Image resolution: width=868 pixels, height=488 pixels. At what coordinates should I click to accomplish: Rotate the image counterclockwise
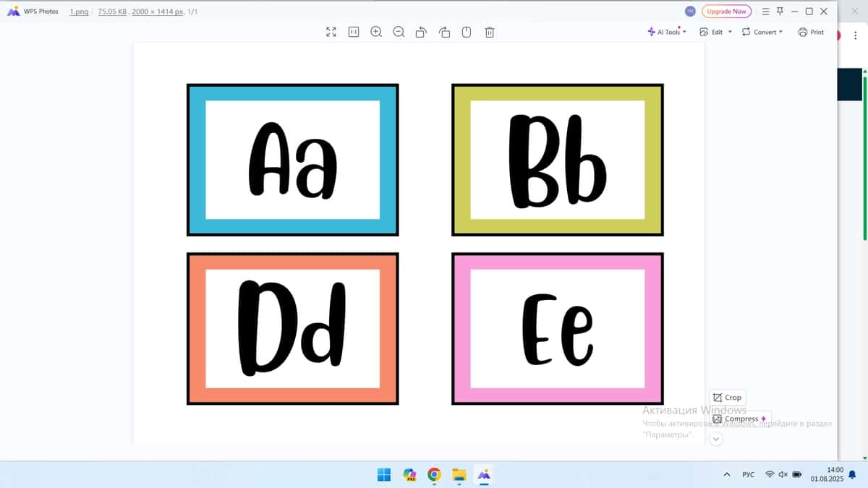pyautogui.click(x=421, y=32)
